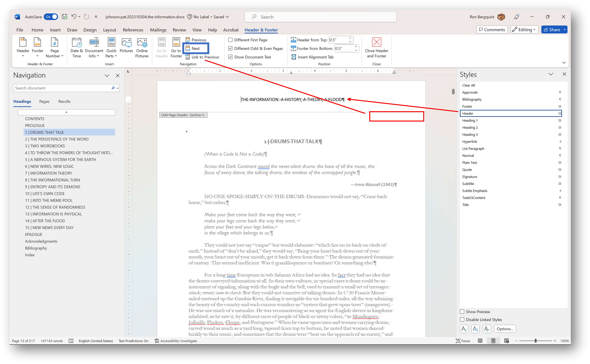
Task: Toggle the AutoSave switch
Action: click(x=51, y=17)
